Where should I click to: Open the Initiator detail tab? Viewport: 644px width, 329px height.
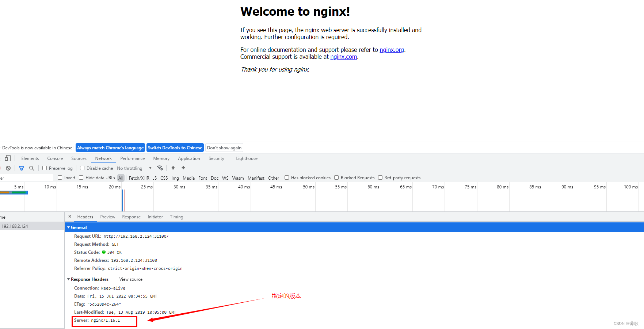[x=155, y=217]
